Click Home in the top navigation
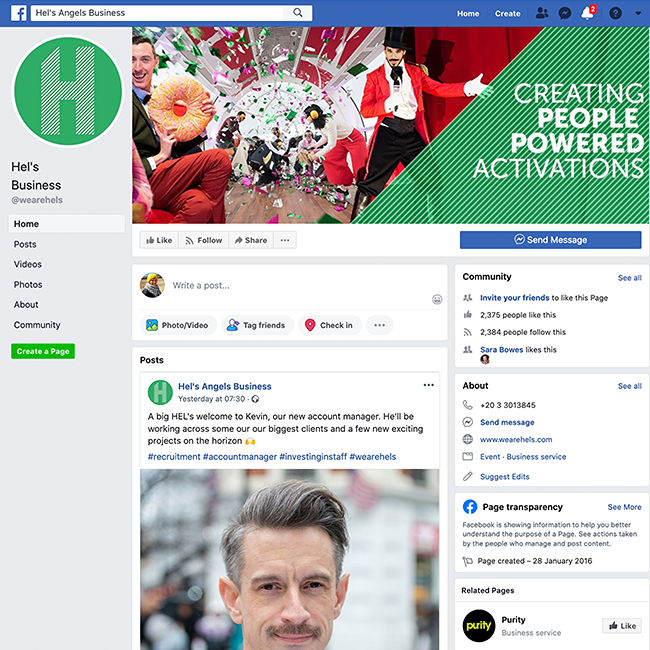The image size is (650, 650). 468,14
